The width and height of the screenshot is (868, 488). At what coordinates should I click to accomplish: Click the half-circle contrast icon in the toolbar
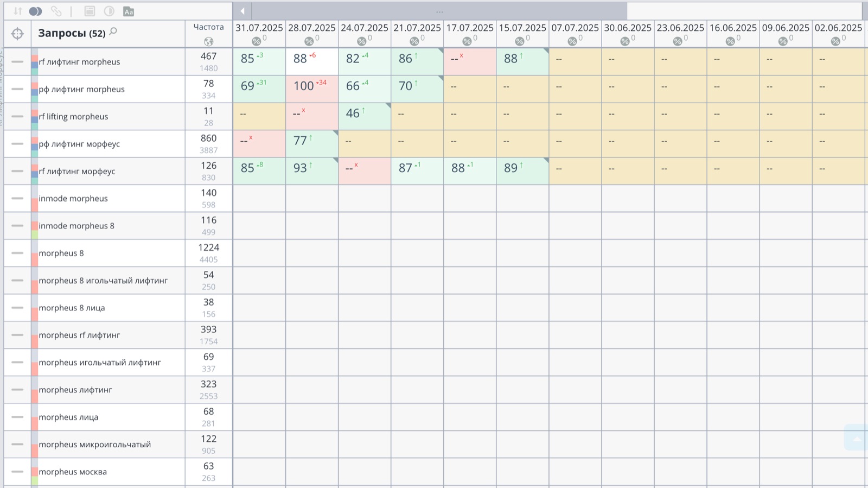click(x=109, y=11)
